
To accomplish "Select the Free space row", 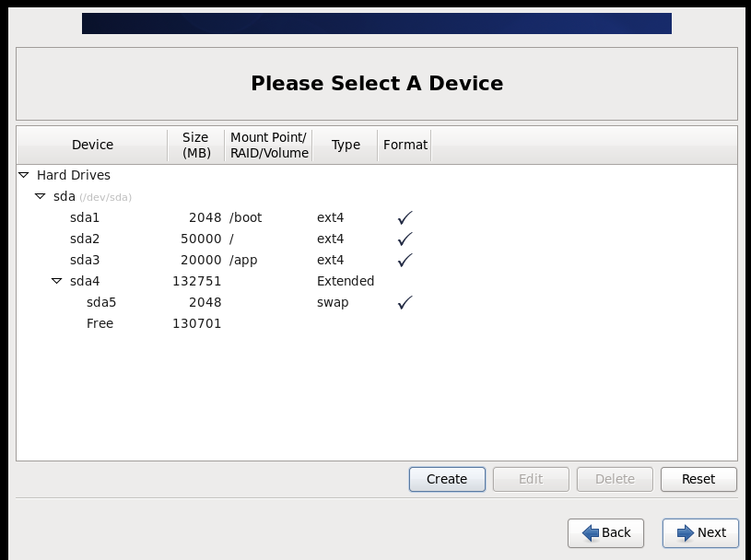I will click(377, 323).
